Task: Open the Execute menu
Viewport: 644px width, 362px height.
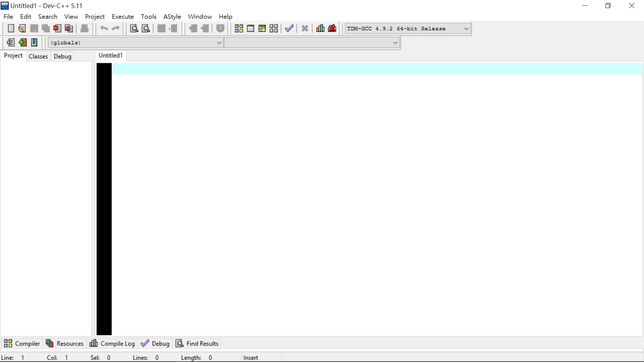Action: [x=122, y=16]
